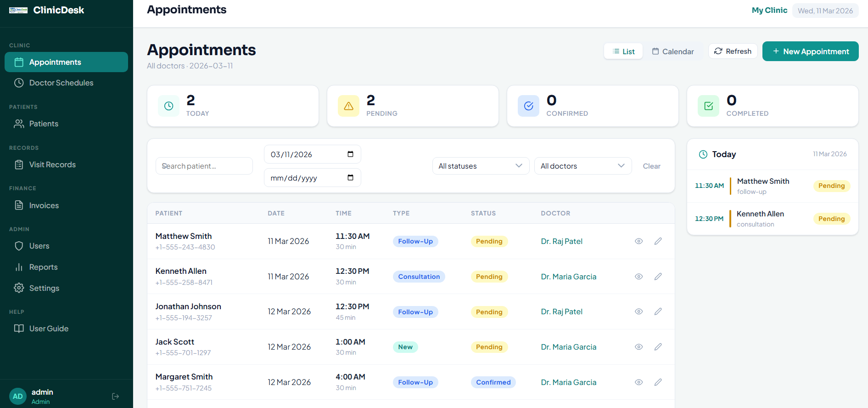Expand the All statuses dropdown

[481, 166]
